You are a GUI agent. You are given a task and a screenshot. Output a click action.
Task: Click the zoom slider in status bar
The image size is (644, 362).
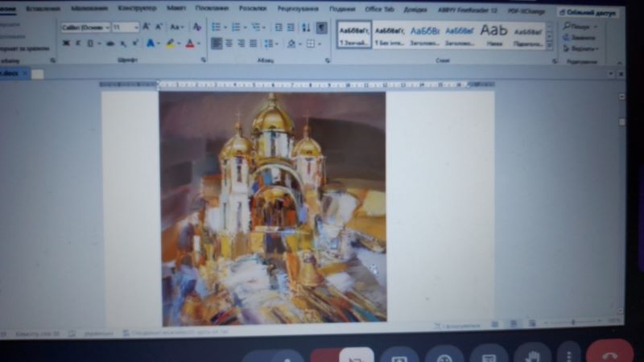[x=572, y=323]
